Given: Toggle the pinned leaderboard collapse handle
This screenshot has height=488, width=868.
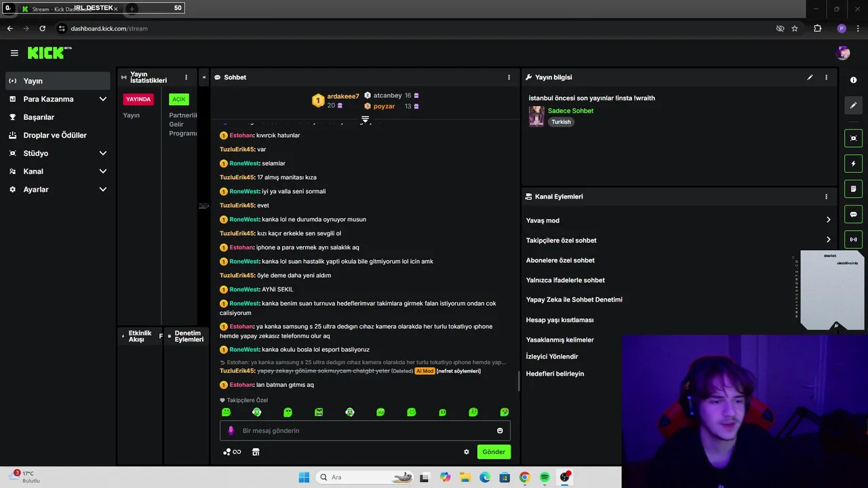Looking at the screenshot, I should coord(365,119).
